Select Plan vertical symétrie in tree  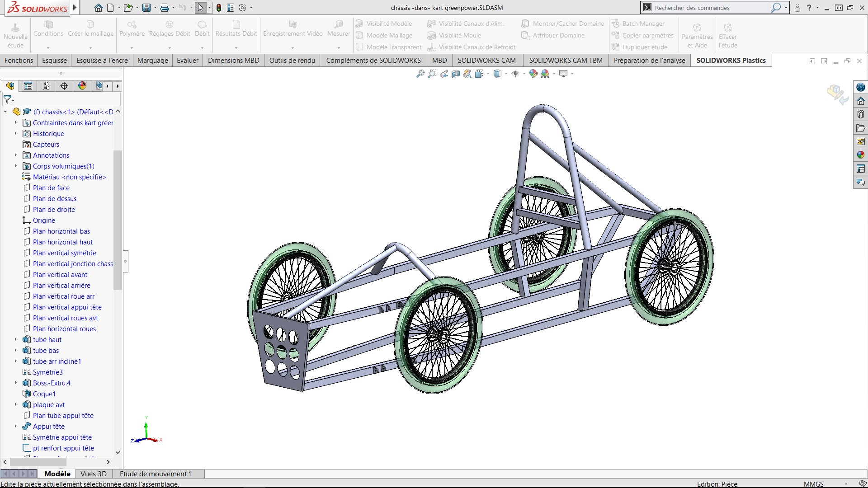(64, 253)
